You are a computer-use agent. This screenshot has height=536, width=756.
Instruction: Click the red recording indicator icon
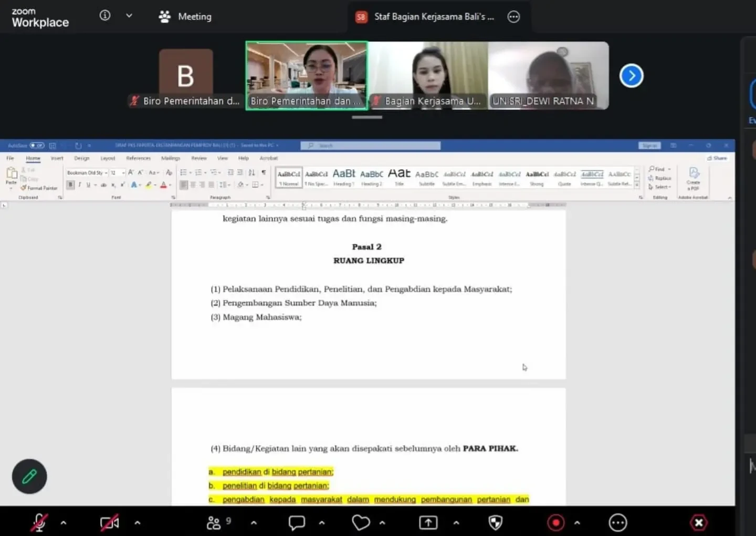[555, 522]
